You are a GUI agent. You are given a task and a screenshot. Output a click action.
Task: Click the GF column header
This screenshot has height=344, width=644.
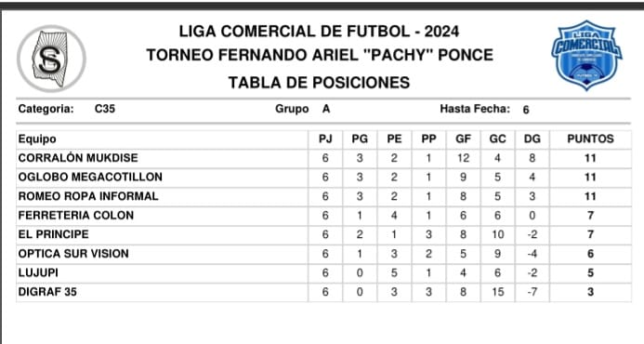pyautogui.click(x=463, y=139)
